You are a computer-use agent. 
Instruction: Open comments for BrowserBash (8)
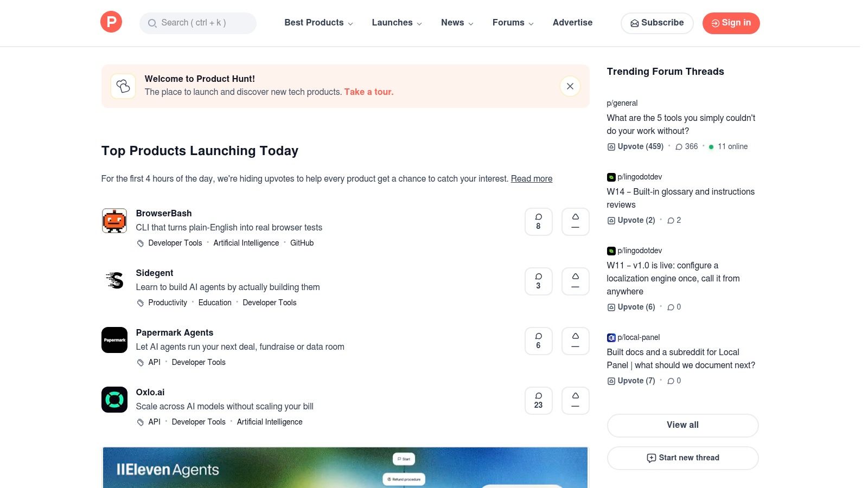(x=538, y=222)
